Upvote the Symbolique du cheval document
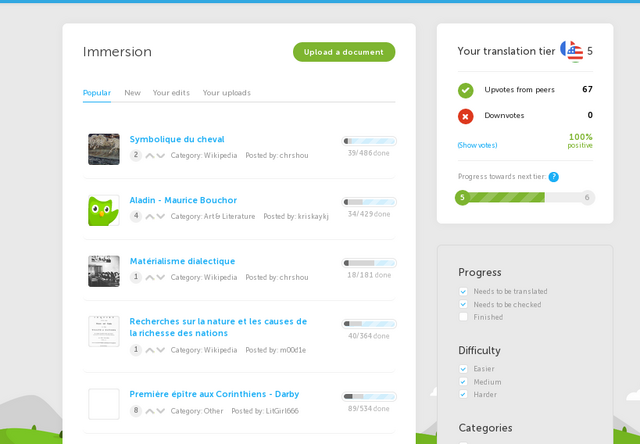This screenshot has height=444, width=640. pyautogui.click(x=150, y=155)
